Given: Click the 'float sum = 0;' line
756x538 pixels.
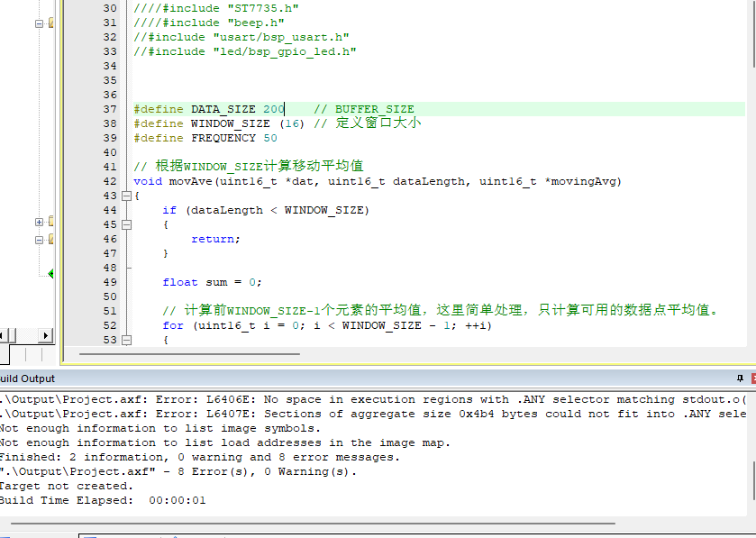Looking at the screenshot, I should (212, 282).
